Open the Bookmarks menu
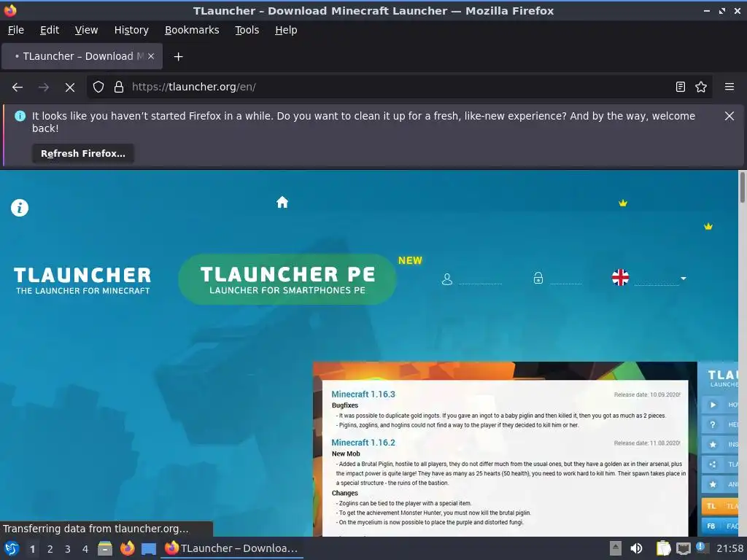Image resolution: width=747 pixels, height=560 pixels. tap(192, 30)
